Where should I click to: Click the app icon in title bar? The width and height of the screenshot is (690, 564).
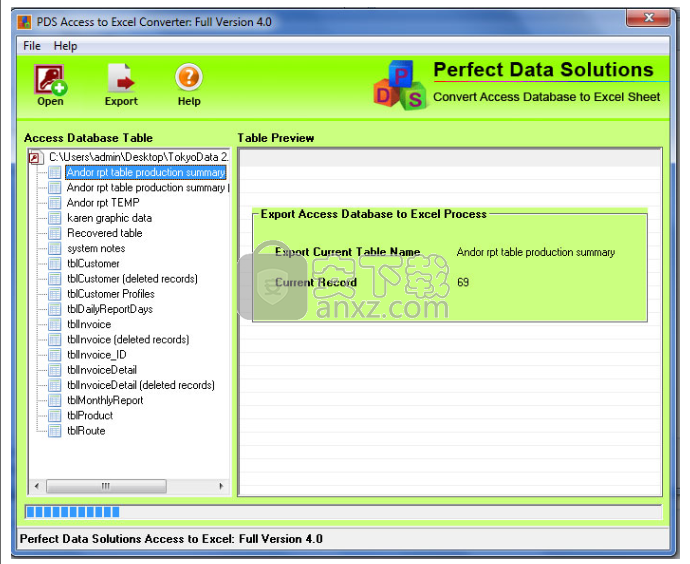[x=25, y=22]
